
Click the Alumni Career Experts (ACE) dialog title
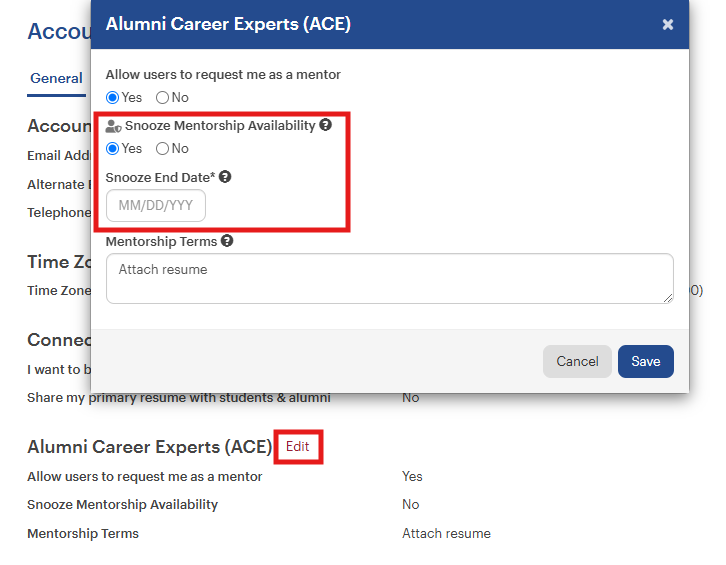(x=228, y=24)
